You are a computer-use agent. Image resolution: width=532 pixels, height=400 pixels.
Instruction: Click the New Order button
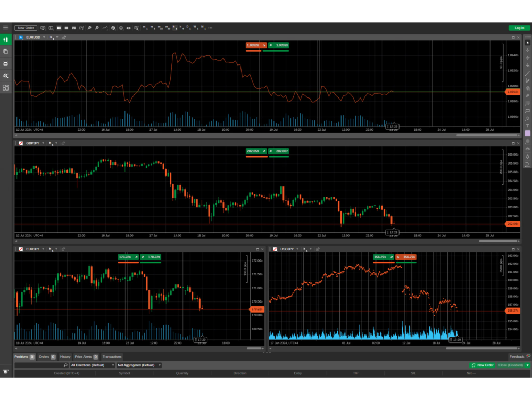(x=25, y=28)
